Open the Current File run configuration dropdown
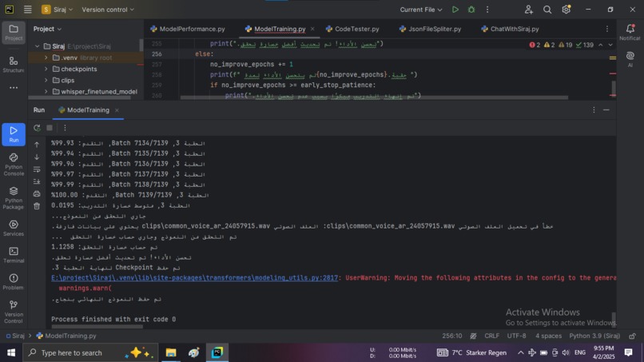 coord(421,10)
